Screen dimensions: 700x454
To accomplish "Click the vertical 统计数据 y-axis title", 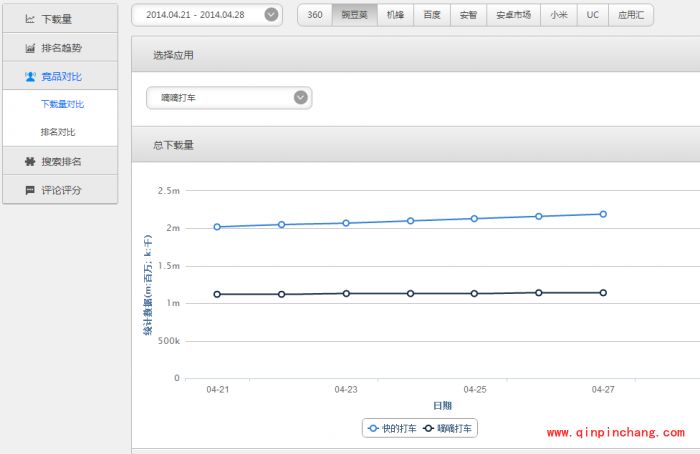I will tap(147, 285).
